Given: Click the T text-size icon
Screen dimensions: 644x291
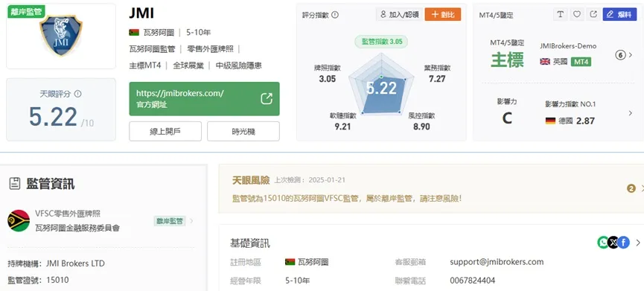Looking at the screenshot, I should 560,14.
